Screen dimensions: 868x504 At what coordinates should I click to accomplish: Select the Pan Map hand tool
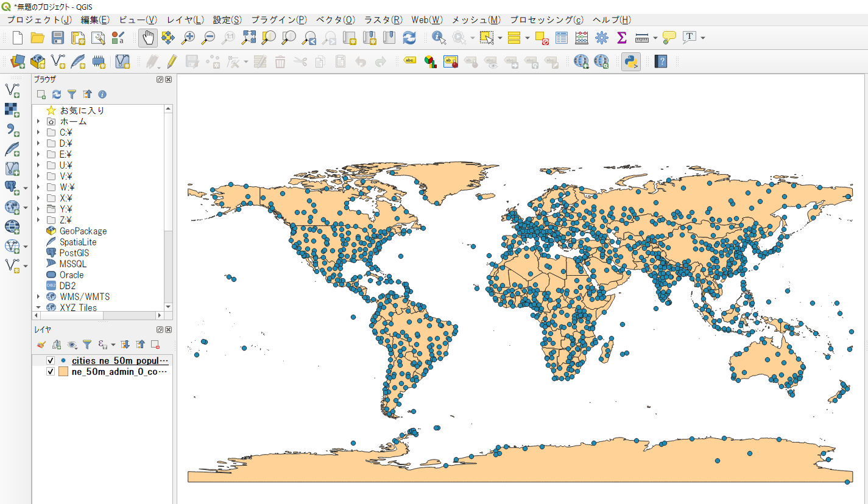point(148,38)
